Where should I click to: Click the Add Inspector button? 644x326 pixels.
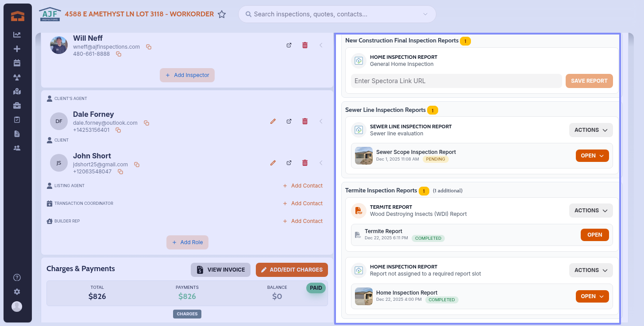[x=187, y=75]
